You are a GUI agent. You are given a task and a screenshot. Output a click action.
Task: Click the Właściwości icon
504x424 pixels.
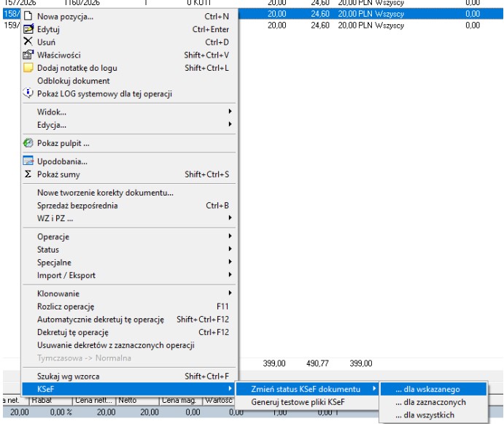28,55
